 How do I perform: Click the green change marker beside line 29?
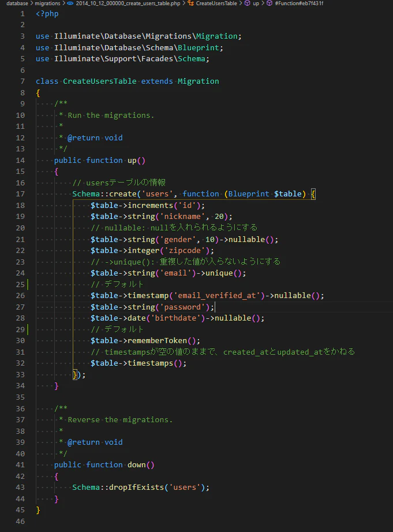[x=28, y=329]
